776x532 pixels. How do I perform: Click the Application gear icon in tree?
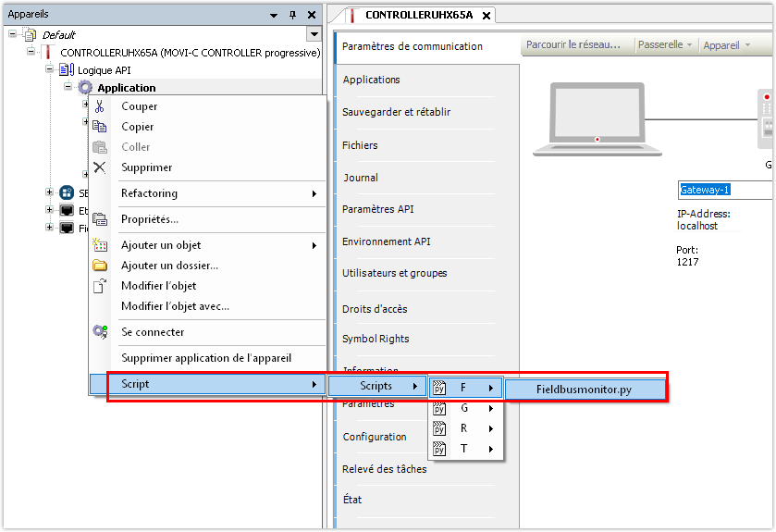click(85, 88)
